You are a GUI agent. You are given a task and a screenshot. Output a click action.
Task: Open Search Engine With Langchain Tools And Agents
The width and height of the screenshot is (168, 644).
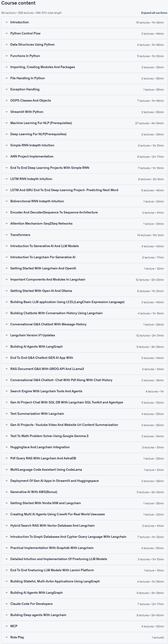84,391
